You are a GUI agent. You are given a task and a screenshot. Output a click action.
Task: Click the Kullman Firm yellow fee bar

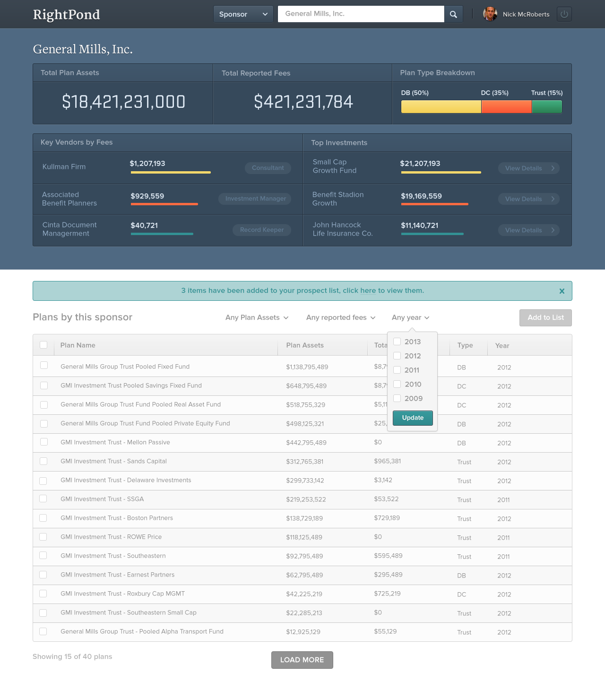(171, 173)
